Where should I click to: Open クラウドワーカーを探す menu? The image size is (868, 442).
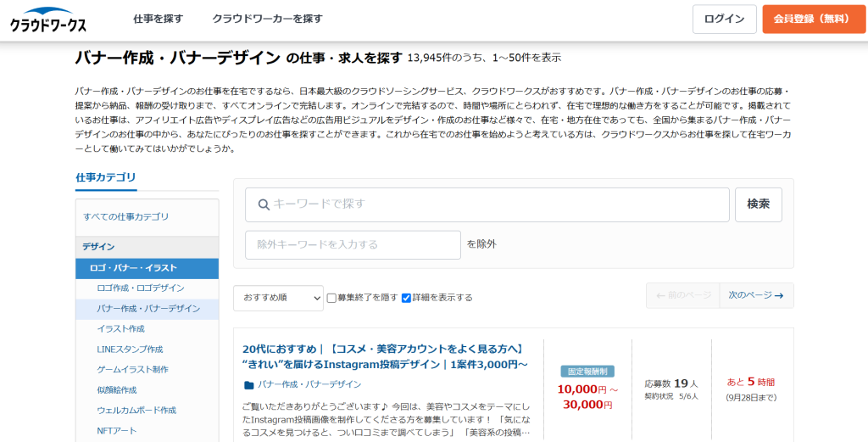pos(267,19)
